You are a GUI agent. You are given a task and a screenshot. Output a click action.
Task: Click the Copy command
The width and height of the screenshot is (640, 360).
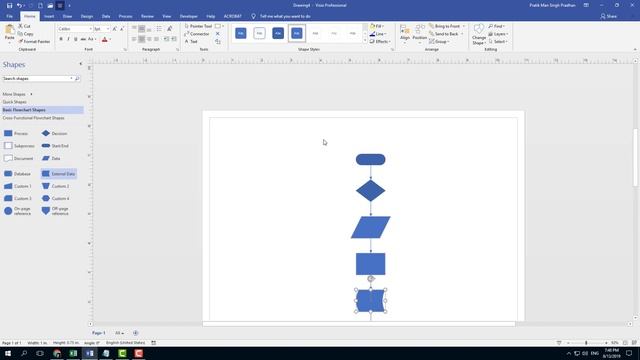(26, 34)
